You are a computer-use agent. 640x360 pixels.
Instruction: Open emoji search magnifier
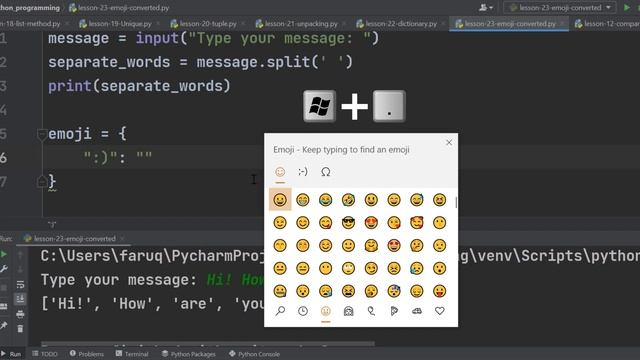(x=280, y=311)
